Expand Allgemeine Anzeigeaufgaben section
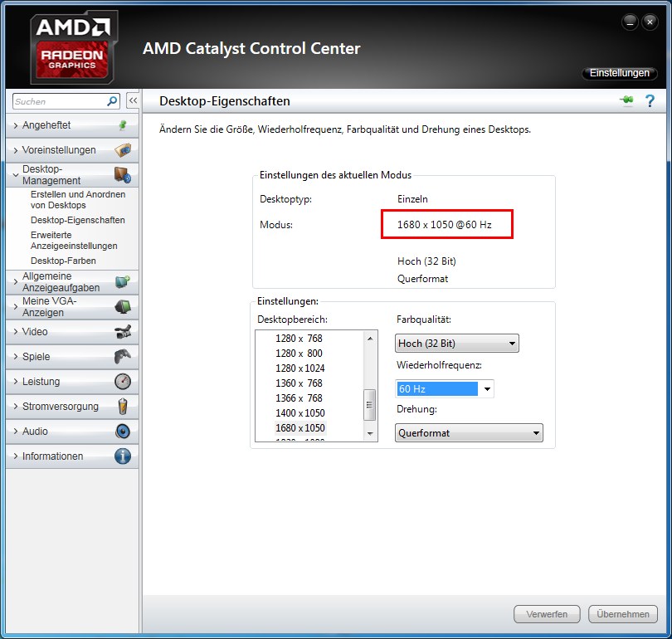The height and width of the screenshot is (639, 672). coord(16,281)
